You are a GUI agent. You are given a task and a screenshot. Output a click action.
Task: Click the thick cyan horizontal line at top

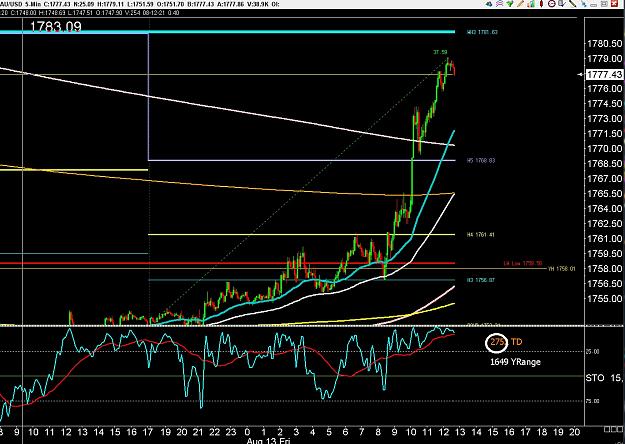(227, 32)
